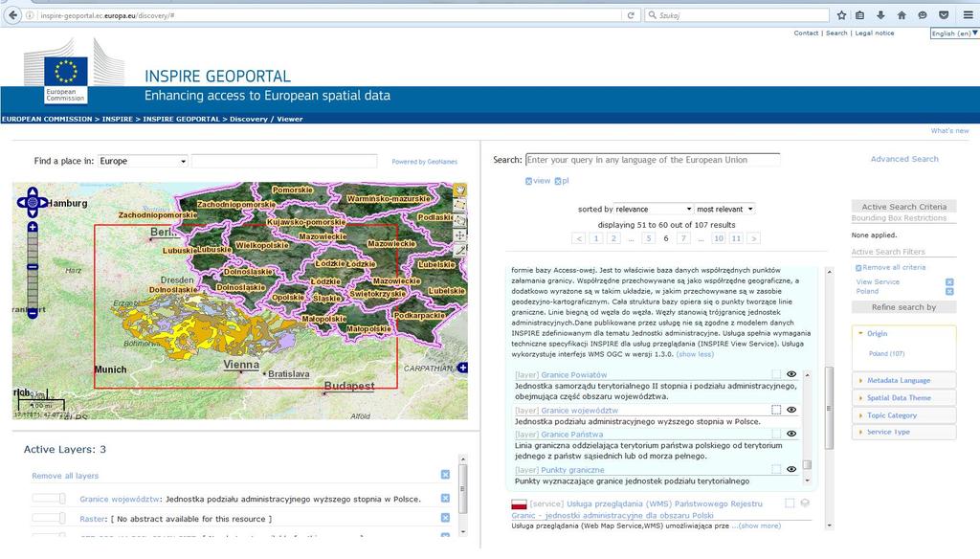Open the Pocket shield icon
The image size is (980, 559).
click(944, 15)
